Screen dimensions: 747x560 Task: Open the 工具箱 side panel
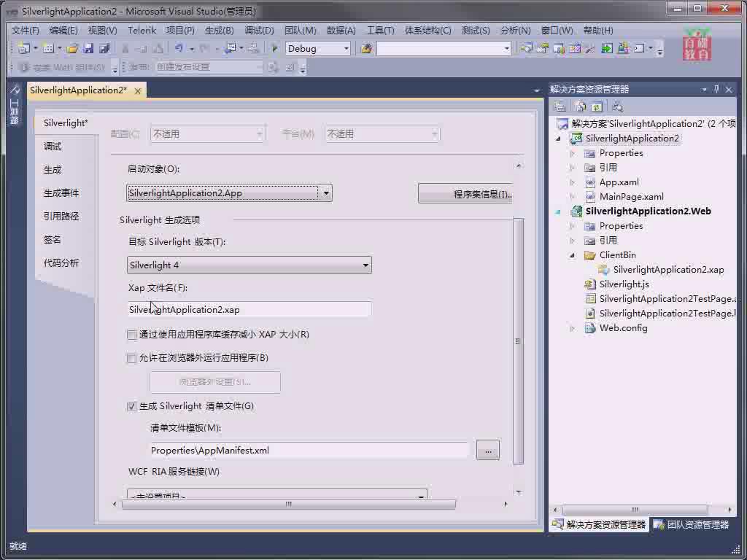tap(15, 104)
